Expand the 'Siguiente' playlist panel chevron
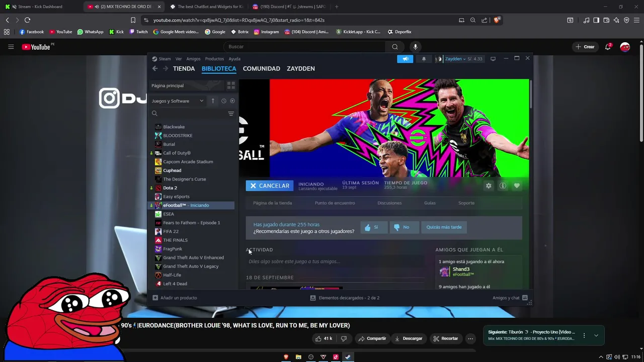644x362 pixels. pyautogui.click(x=596, y=335)
